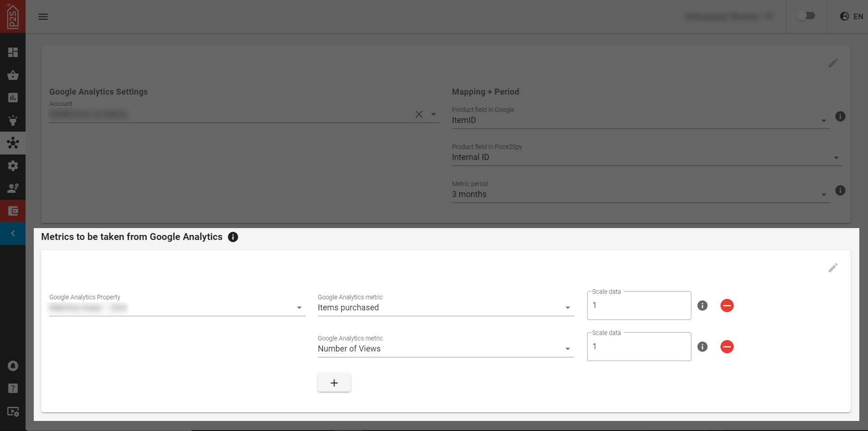Add a new metric with plus button

click(334, 383)
